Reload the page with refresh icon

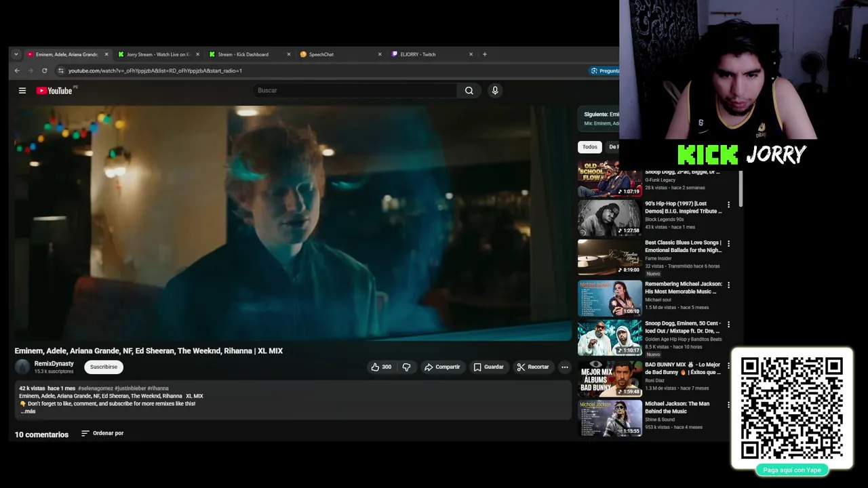(44, 70)
